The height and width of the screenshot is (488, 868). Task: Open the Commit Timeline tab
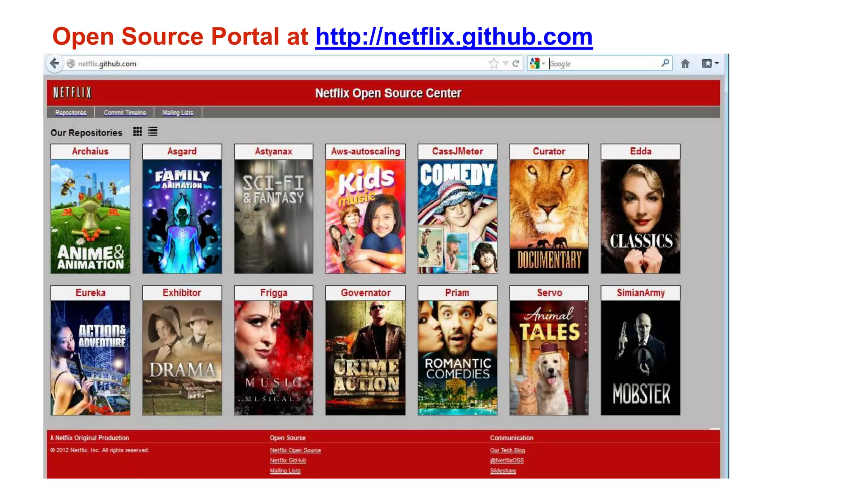coord(125,112)
